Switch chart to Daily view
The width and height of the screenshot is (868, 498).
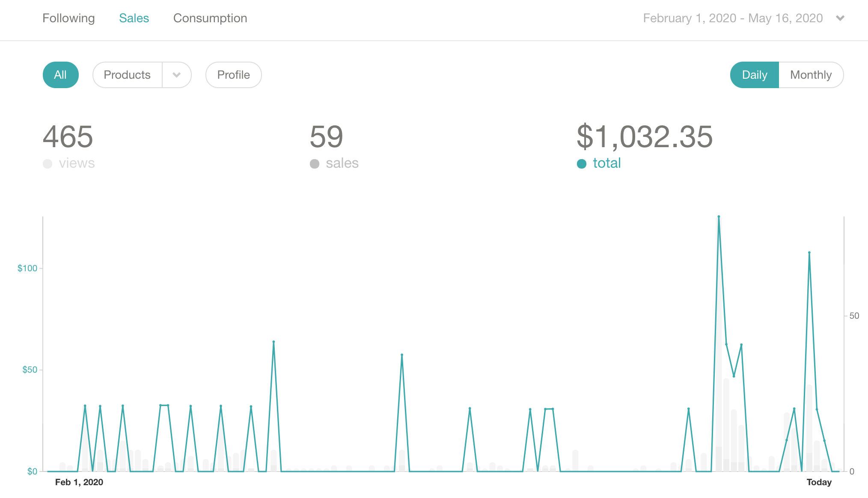[754, 75]
